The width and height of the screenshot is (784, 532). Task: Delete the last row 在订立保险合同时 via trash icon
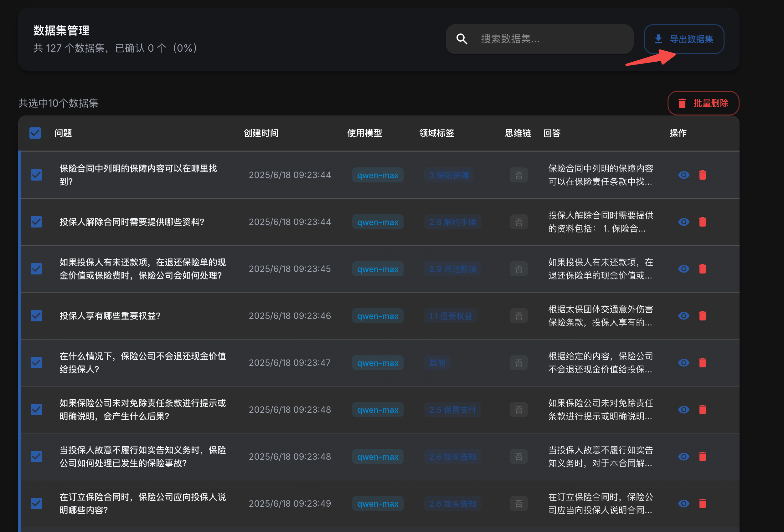pyautogui.click(x=703, y=503)
